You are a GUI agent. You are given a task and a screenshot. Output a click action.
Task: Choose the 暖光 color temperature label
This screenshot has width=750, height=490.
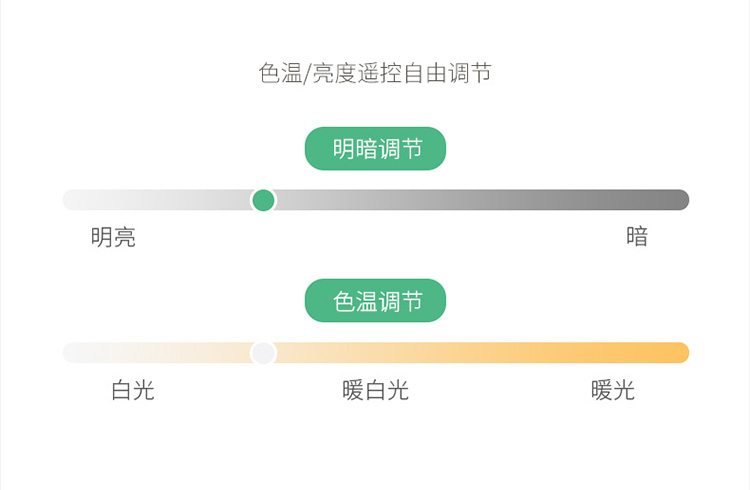click(613, 390)
